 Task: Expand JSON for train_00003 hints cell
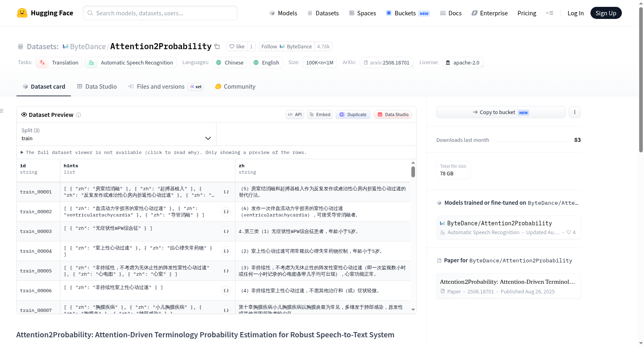(x=226, y=231)
